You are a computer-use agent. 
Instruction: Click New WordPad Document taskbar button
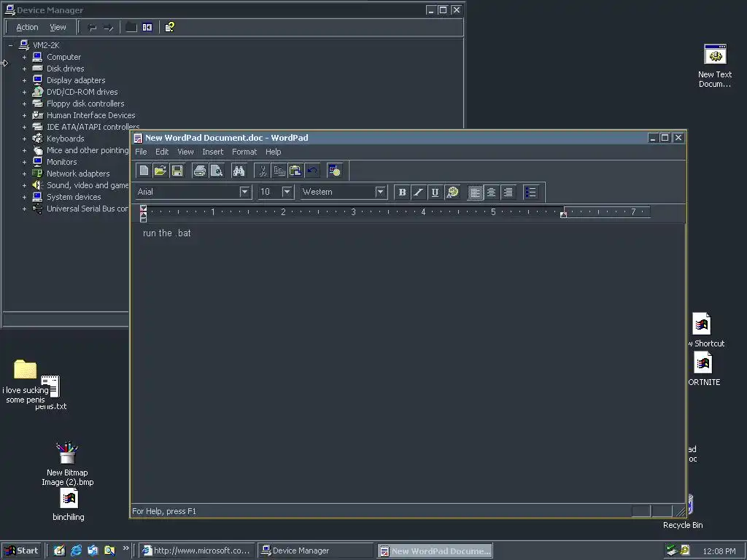coord(435,551)
